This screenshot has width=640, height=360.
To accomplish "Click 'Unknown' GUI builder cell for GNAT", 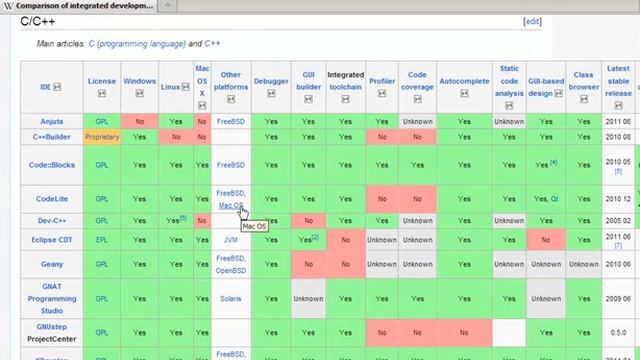I will pyautogui.click(x=308, y=299).
